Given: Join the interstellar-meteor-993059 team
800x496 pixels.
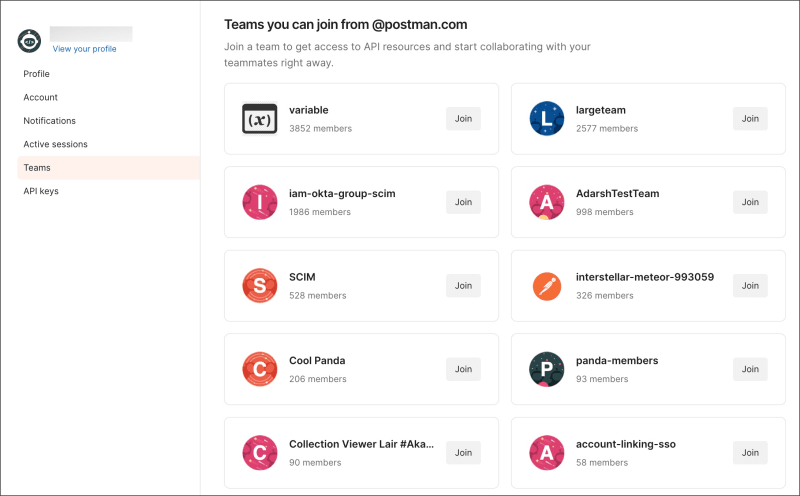Looking at the screenshot, I should [750, 286].
